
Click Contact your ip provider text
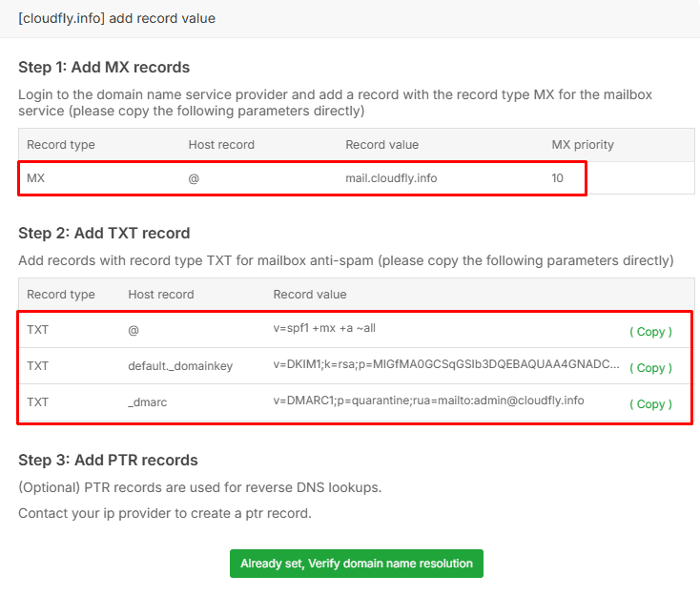pos(165,513)
